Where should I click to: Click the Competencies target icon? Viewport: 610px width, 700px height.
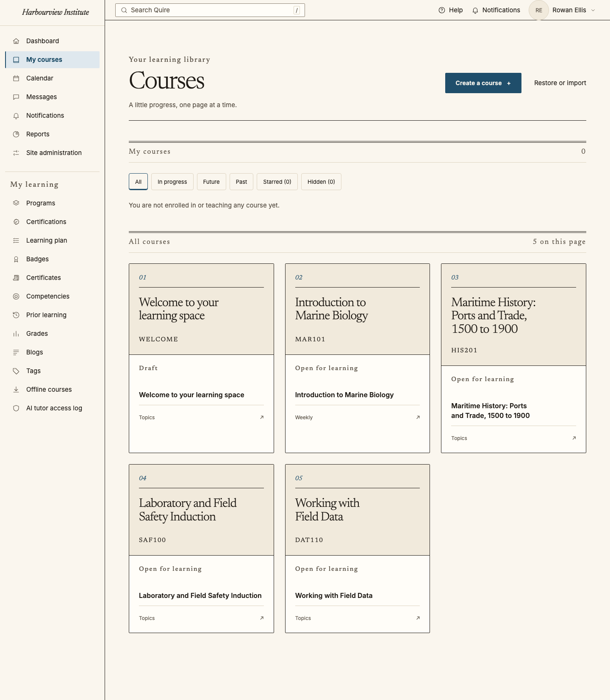click(x=16, y=296)
